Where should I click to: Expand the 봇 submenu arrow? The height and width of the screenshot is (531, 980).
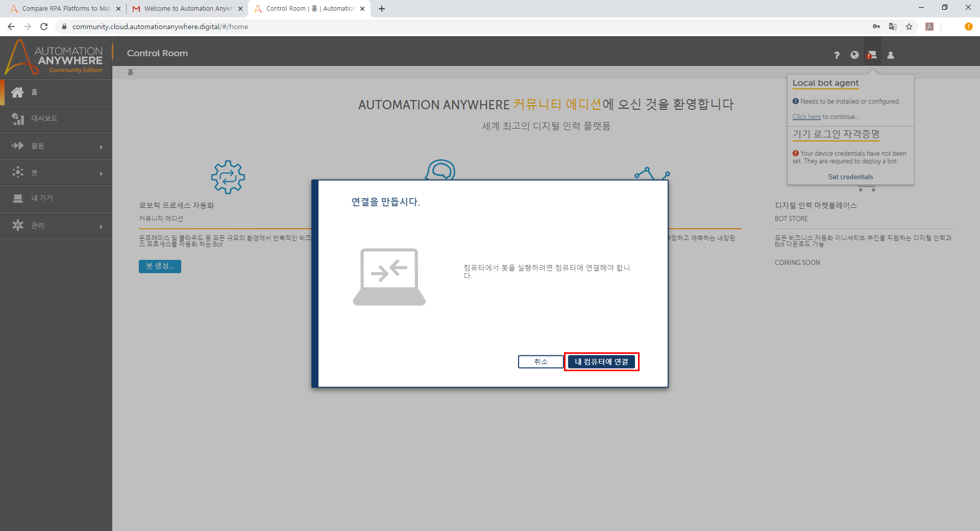[x=101, y=174]
